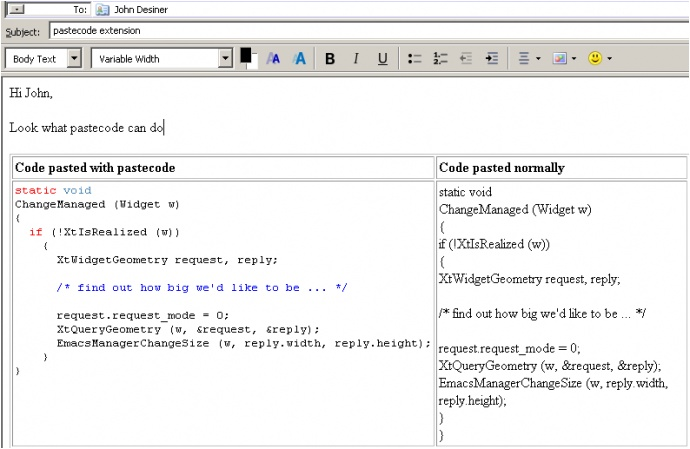This screenshot has width=690, height=449.
Task: Click request.request_mode = 0; in the right column
Action: (509, 349)
